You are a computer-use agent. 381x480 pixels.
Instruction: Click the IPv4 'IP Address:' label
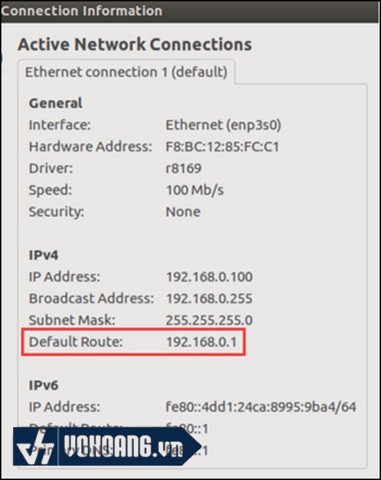point(64,277)
